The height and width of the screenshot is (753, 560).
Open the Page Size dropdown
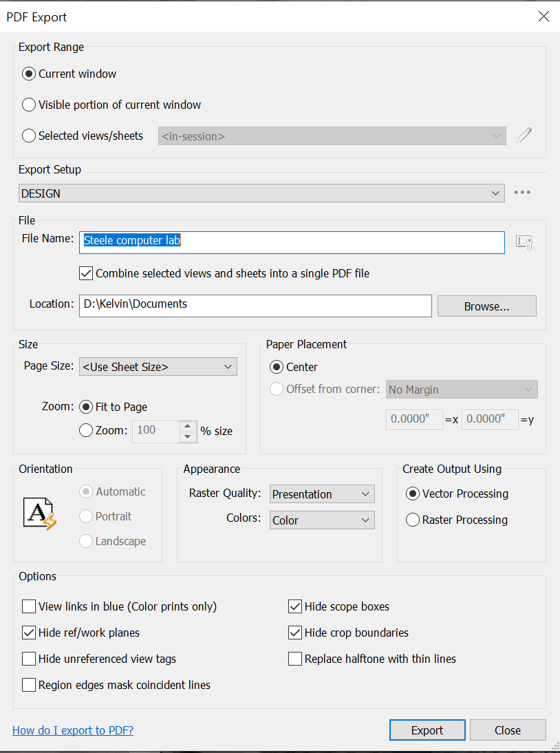228,366
